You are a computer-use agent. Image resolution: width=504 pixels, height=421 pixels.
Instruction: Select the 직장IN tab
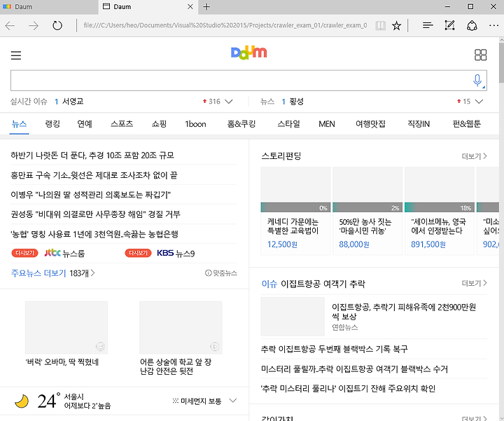point(419,124)
